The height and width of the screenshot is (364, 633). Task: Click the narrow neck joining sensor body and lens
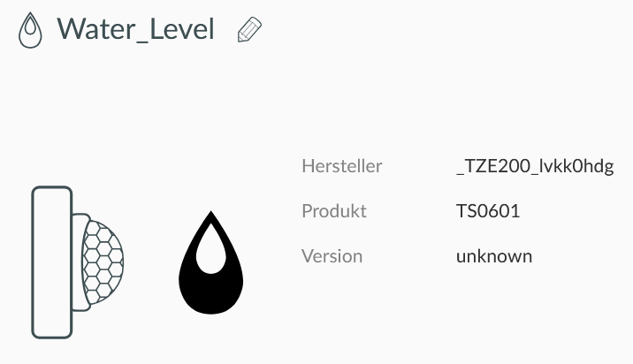79,262
